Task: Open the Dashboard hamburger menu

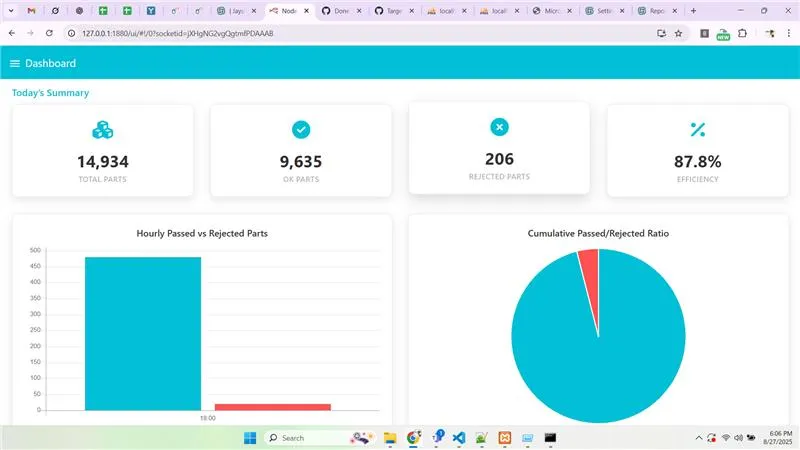Action: [x=15, y=63]
